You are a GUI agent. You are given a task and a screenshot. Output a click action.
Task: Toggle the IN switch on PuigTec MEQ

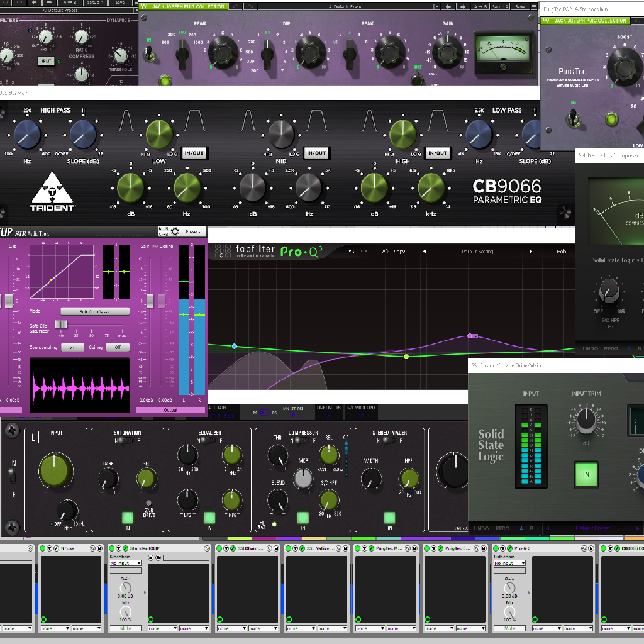coord(150,53)
